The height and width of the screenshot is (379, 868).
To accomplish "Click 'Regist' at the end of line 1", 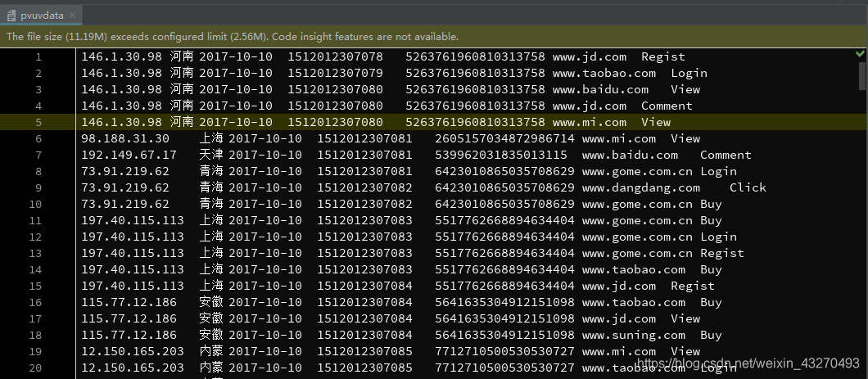I will (x=663, y=57).
